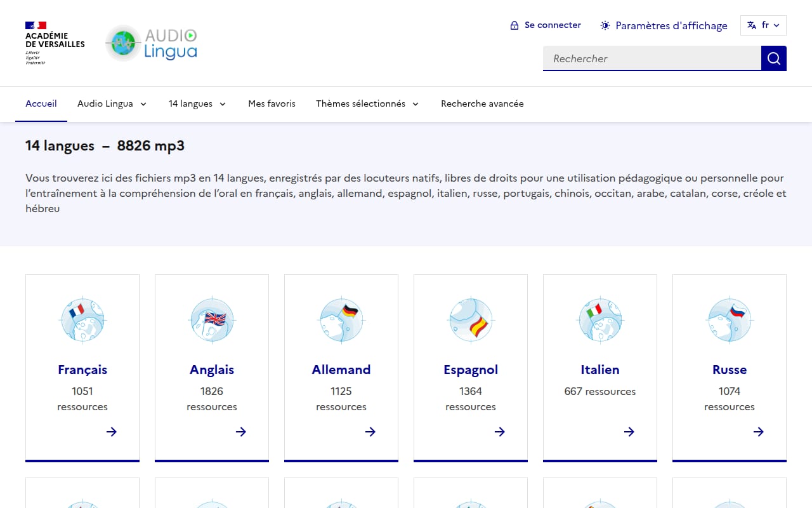812x508 pixels.
Task: Click the sun icon for display settings
Action: pyautogui.click(x=605, y=25)
